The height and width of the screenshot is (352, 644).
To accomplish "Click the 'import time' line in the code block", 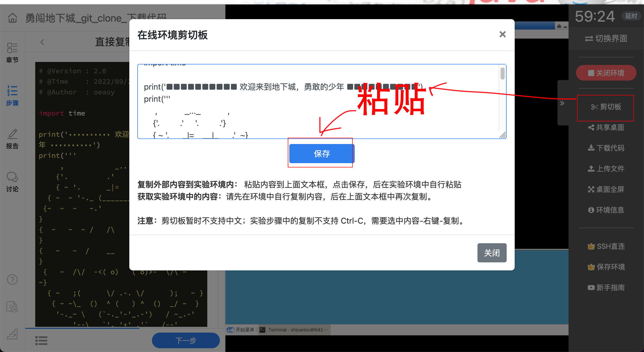I will click(62, 113).
